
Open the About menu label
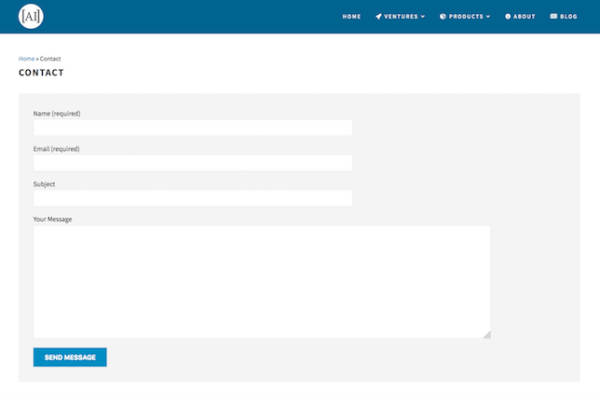point(525,17)
